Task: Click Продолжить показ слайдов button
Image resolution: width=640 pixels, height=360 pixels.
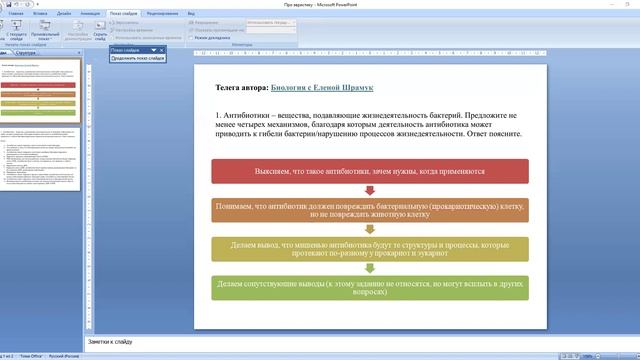Action: coord(138,58)
